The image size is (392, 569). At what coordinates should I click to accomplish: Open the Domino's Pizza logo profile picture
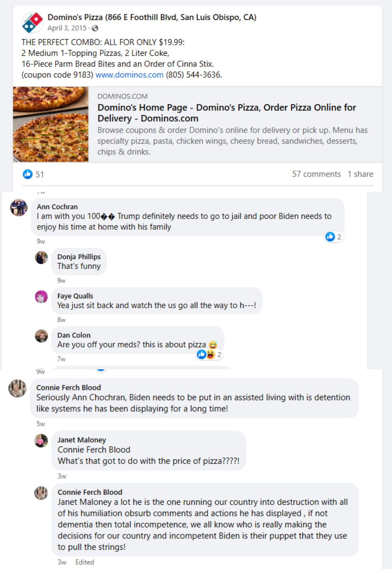coord(32,22)
